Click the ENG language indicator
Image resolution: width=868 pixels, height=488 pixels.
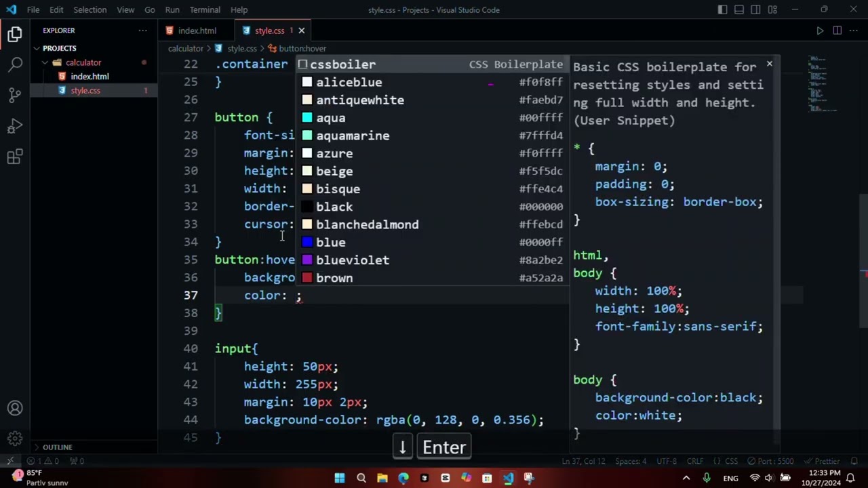point(730,479)
